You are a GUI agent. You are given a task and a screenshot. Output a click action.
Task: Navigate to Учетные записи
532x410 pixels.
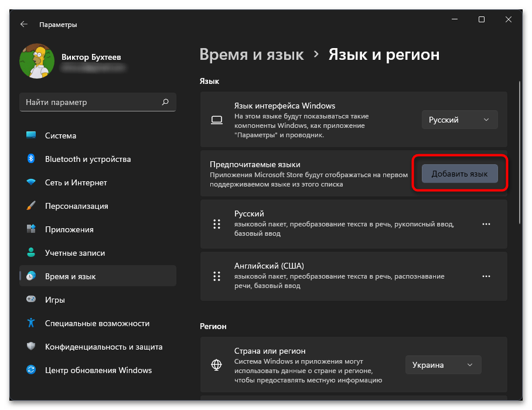tap(98, 252)
